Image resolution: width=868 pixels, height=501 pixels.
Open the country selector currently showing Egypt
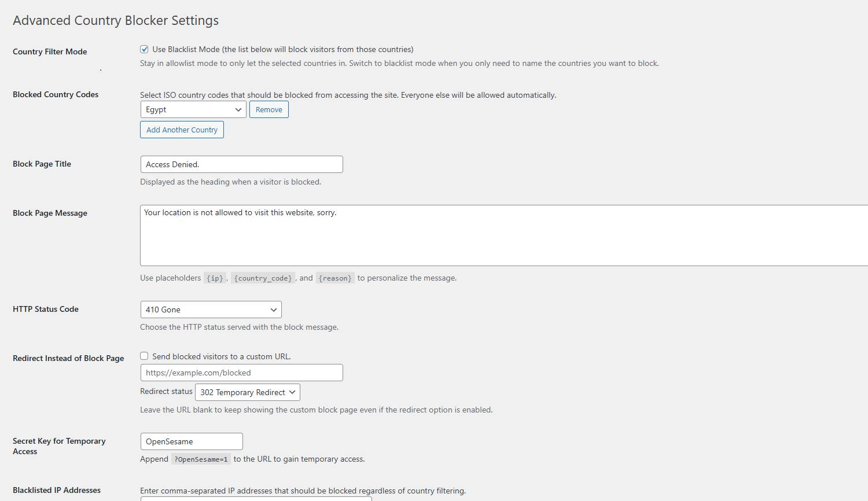193,109
